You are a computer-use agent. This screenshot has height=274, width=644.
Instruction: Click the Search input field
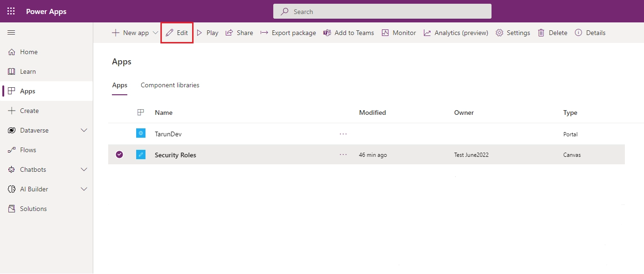pos(382,12)
